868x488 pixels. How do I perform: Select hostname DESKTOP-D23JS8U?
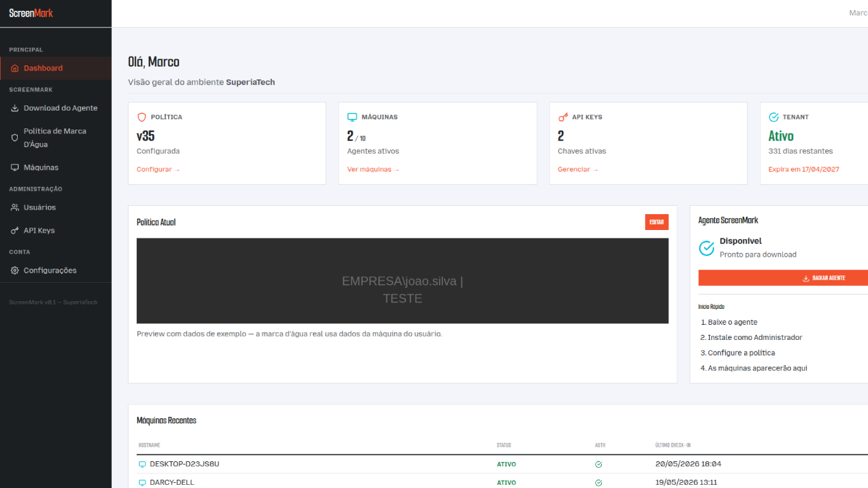[x=184, y=464]
